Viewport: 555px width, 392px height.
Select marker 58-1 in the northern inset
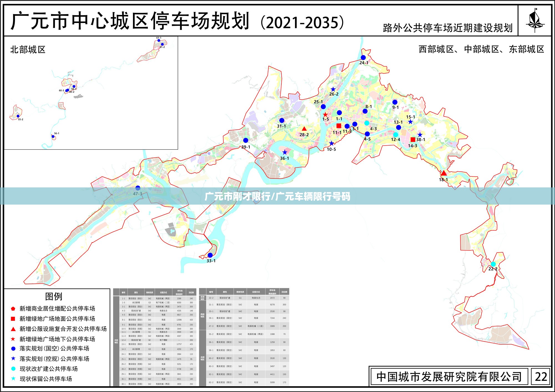(74, 86)
